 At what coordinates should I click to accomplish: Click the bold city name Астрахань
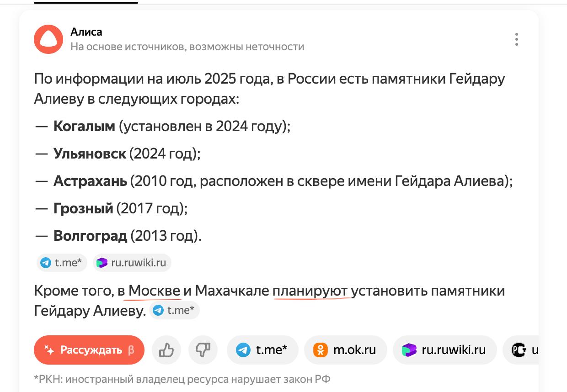tap(91, 181)
